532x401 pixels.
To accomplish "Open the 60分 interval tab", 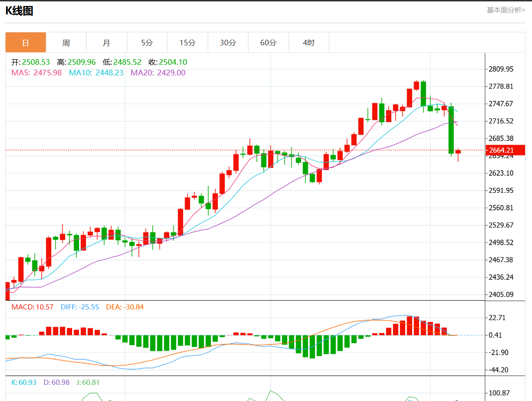I will pos(268,43).
